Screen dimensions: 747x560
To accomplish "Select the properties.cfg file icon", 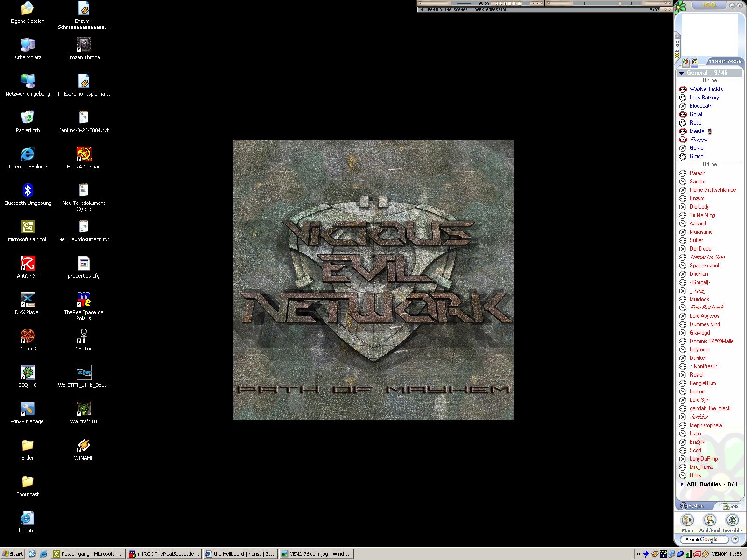I will [84, 267].
